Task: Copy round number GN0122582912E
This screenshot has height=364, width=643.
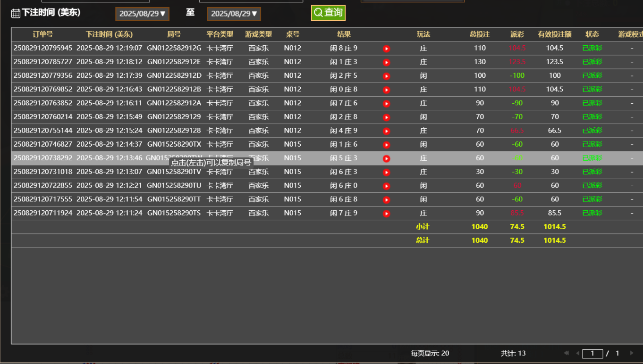Action: (174, 62)
